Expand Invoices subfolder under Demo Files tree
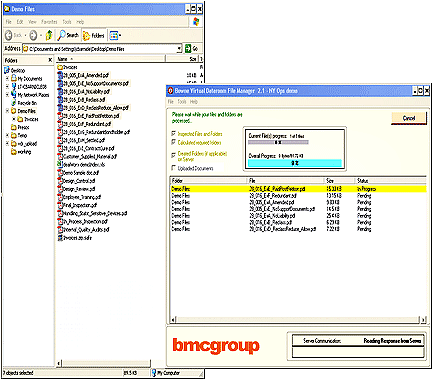440x386 pixels. pyautogui.click(x=14, y=119)
